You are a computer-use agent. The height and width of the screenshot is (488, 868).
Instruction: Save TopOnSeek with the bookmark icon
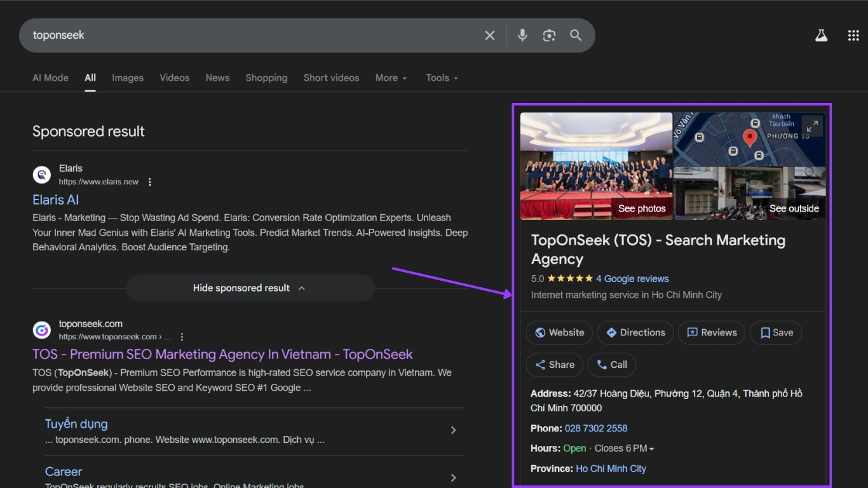tap(775, 332)
